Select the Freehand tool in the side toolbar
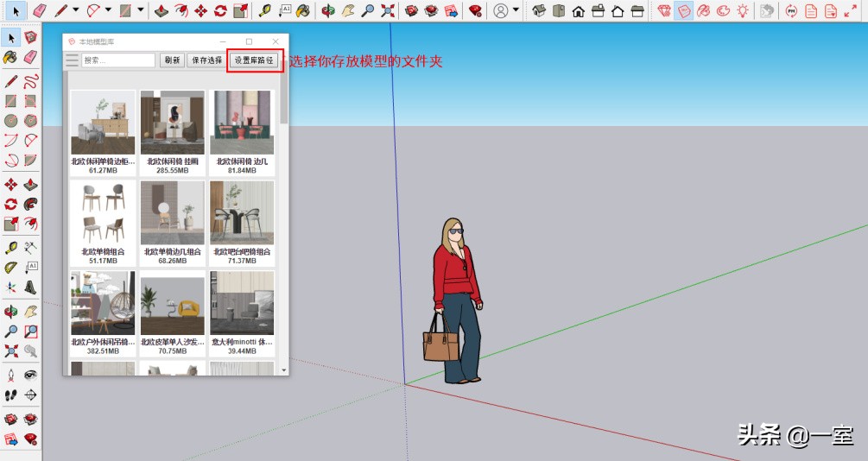This screenshot has height=461, width=868. click(x=30, y=81)
